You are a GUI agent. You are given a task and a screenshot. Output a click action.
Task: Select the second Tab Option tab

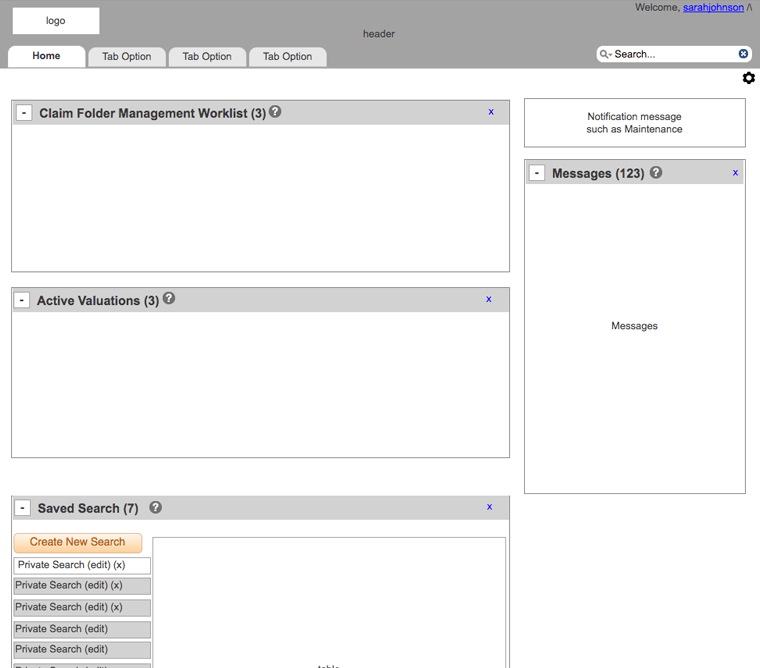[x=207, y=57]
